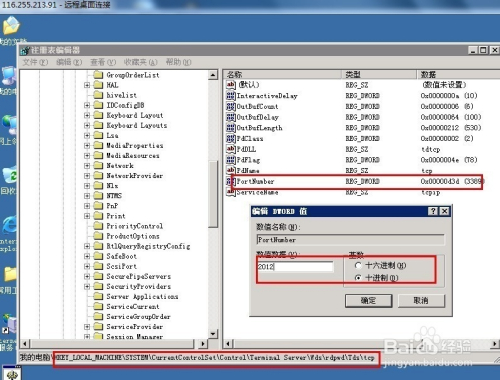Click the NetworkProvider folder icon
This screenshot has width=500, height=380.
pos(98,176)
